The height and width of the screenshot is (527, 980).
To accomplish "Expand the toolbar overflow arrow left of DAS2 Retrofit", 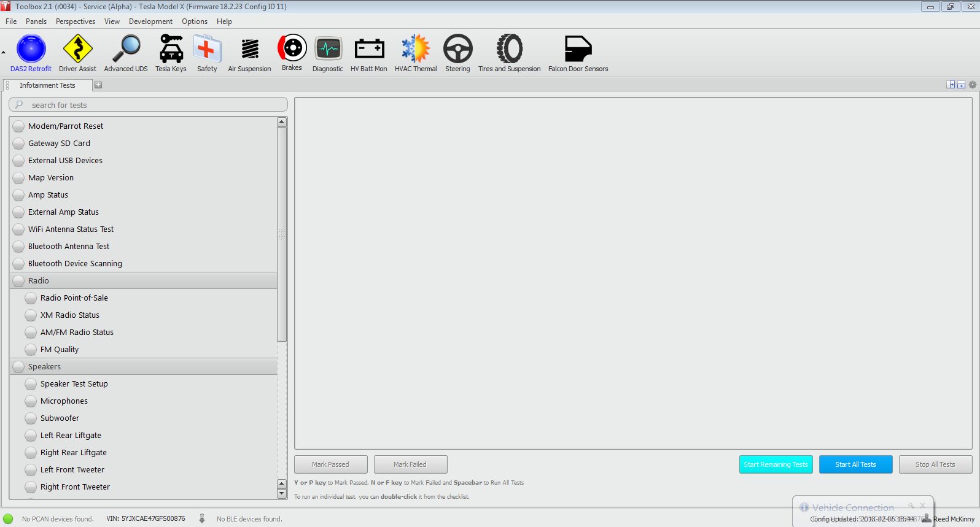I will pyautogui.click(x=4, y=53).
